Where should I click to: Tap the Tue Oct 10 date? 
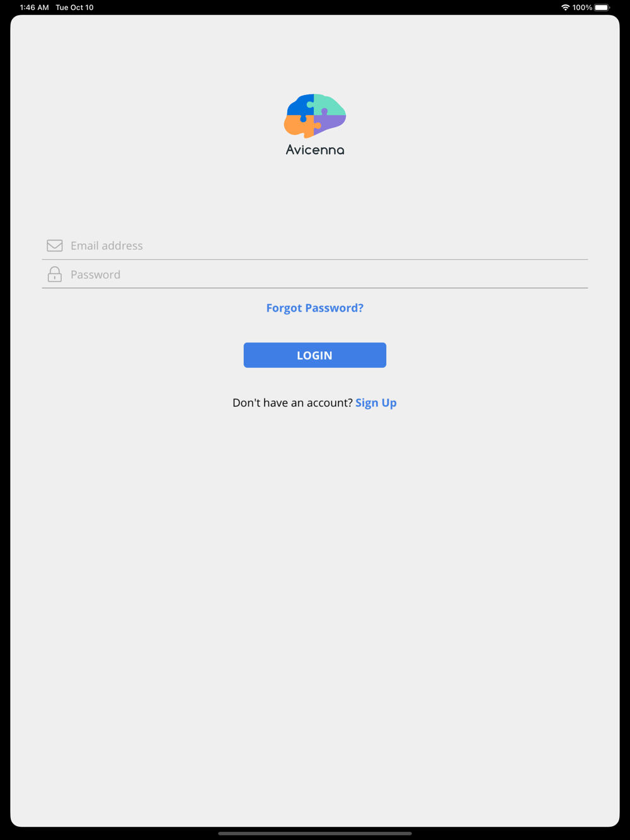74,8
